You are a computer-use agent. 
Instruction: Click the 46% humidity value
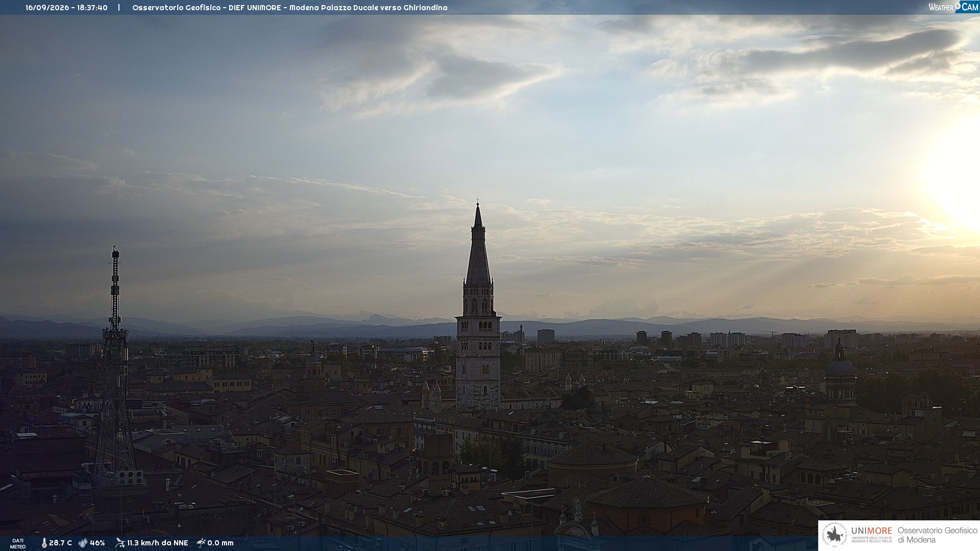point(97,543)
